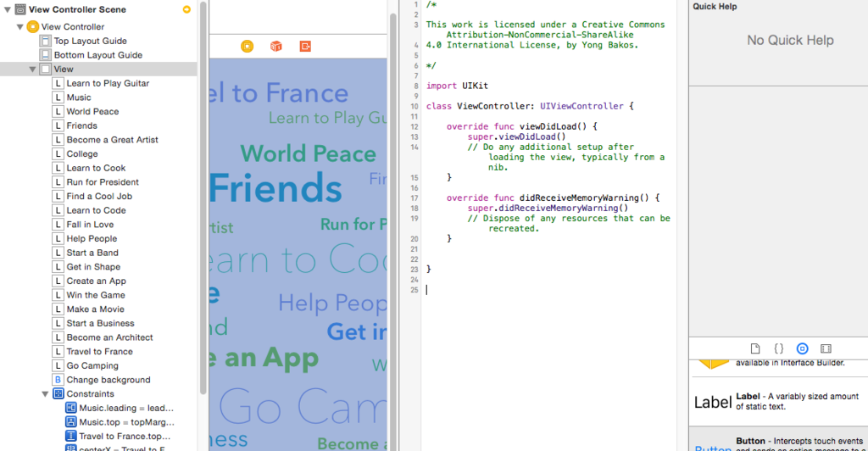The height and width of the screenshot is (451, 868).
Task: Click Exit icon in scene dock
Action: click(x=305, y=47)
